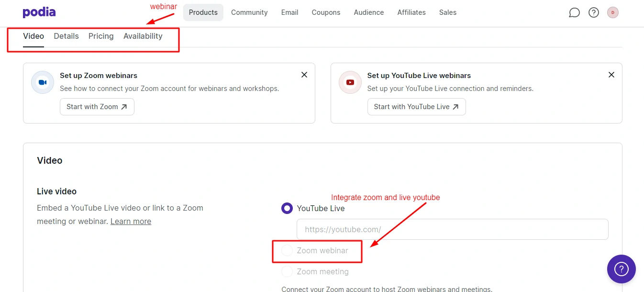Go to the Affiliates menu
644x292 pixels.
point(411,12)
